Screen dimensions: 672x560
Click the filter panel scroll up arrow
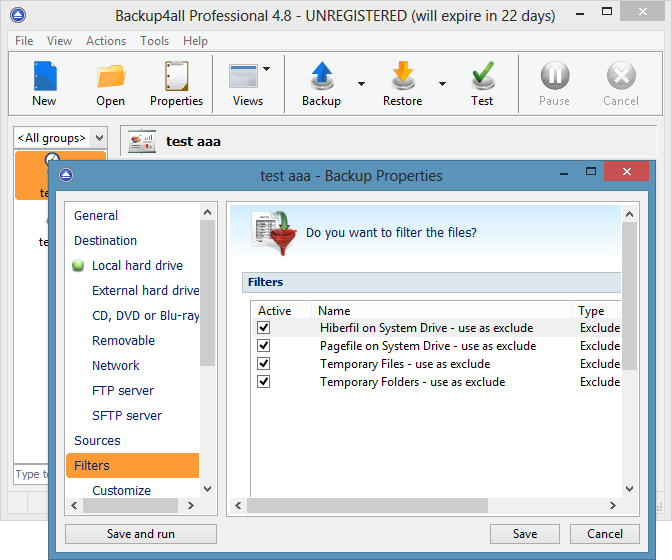coord(630,214)
